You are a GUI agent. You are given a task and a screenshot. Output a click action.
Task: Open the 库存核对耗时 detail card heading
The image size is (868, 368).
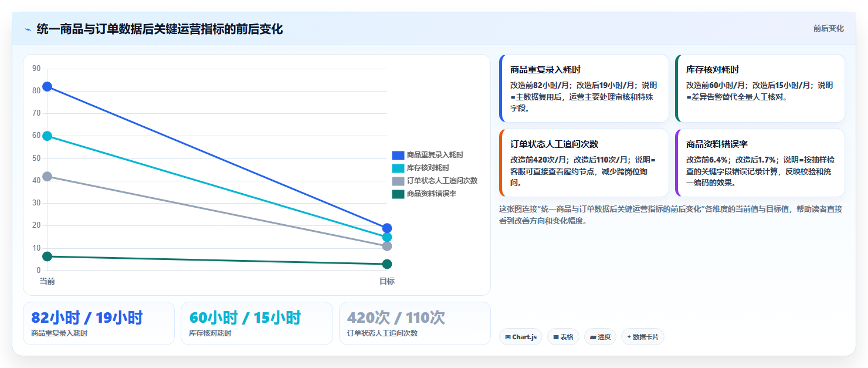[x=713, y=69]
